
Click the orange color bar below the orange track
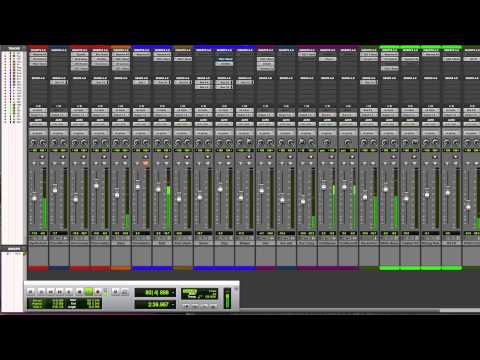point(121,268)
